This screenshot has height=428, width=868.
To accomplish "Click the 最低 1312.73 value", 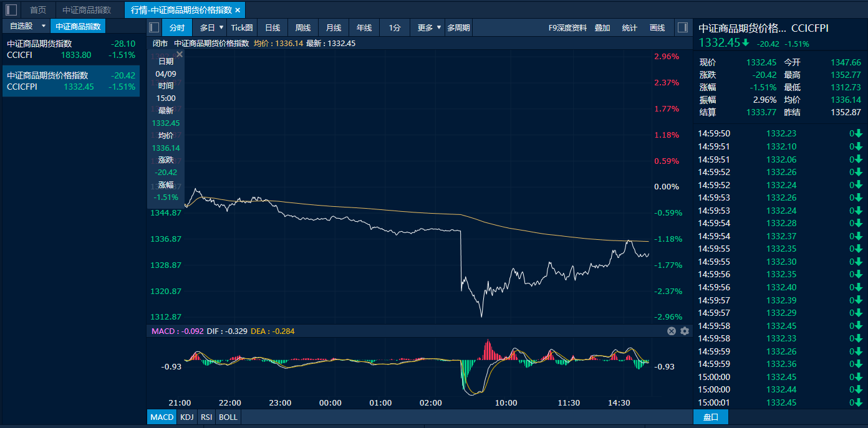I will point(846,87).
